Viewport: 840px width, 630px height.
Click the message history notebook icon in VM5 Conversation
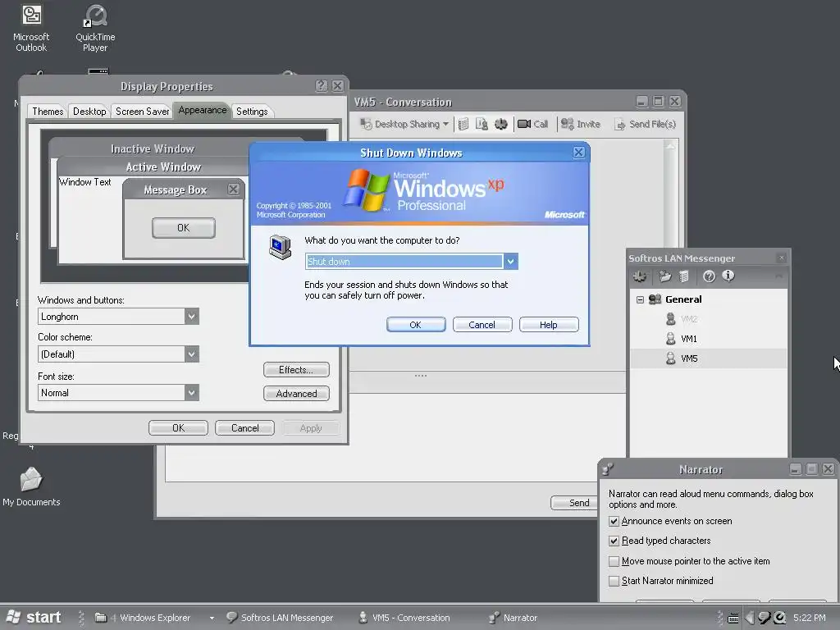[463, 125]
